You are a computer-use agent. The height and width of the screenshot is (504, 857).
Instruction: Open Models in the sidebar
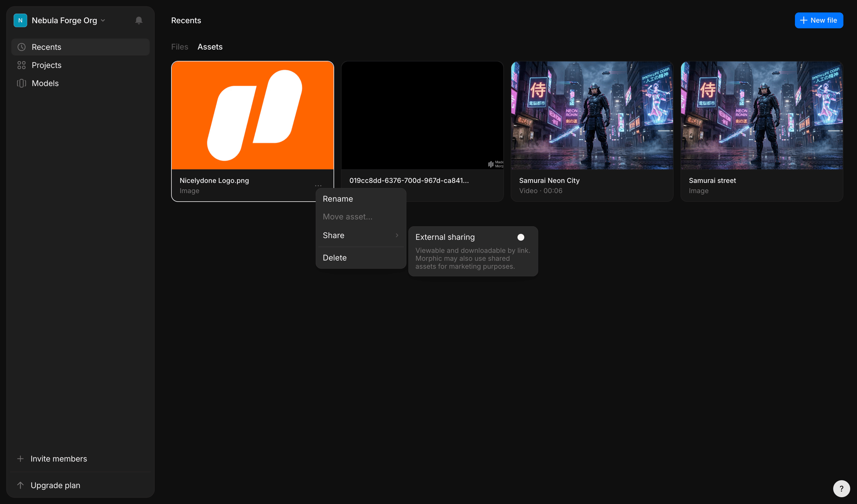(80, 83)
